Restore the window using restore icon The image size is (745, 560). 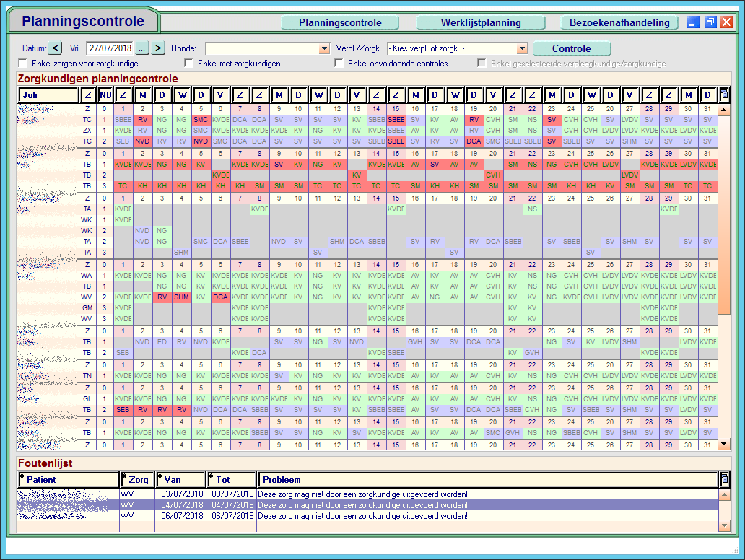pos(710,22)
